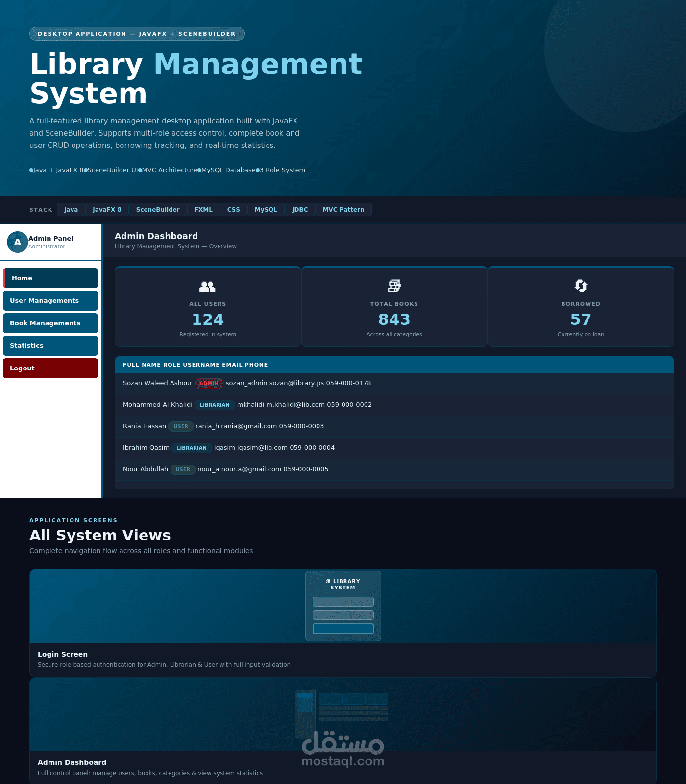Click the ADMIN role badge for Sozan
This screenshot has width=686, height=784.
tap(209, 383)
